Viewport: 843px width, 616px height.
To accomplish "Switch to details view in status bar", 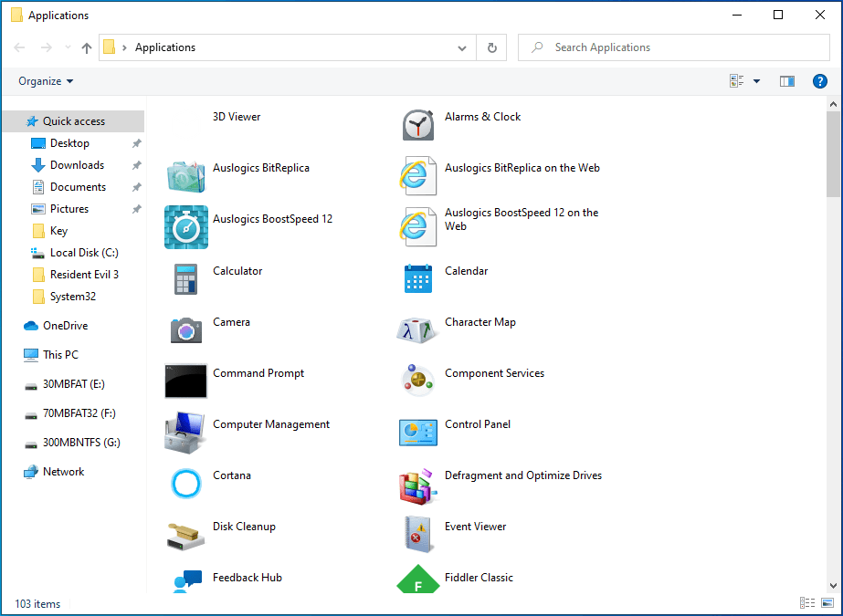I will click(807, 603).
